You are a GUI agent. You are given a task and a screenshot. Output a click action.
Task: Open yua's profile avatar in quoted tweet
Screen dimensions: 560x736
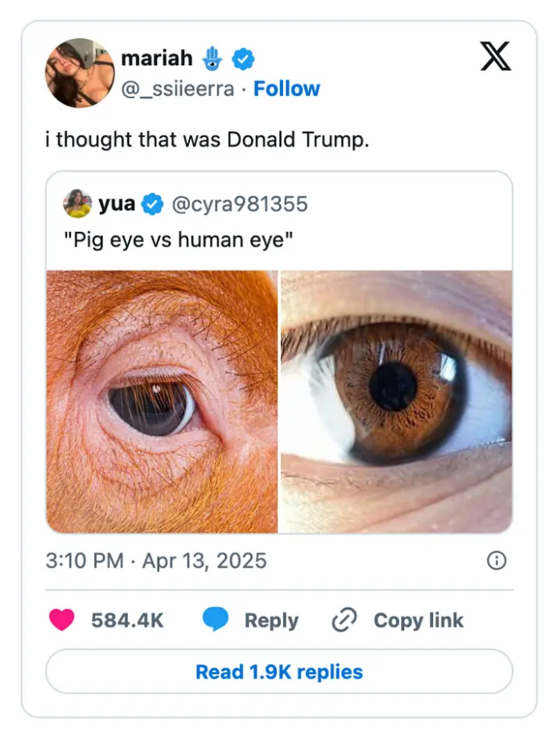pos(76,203)
